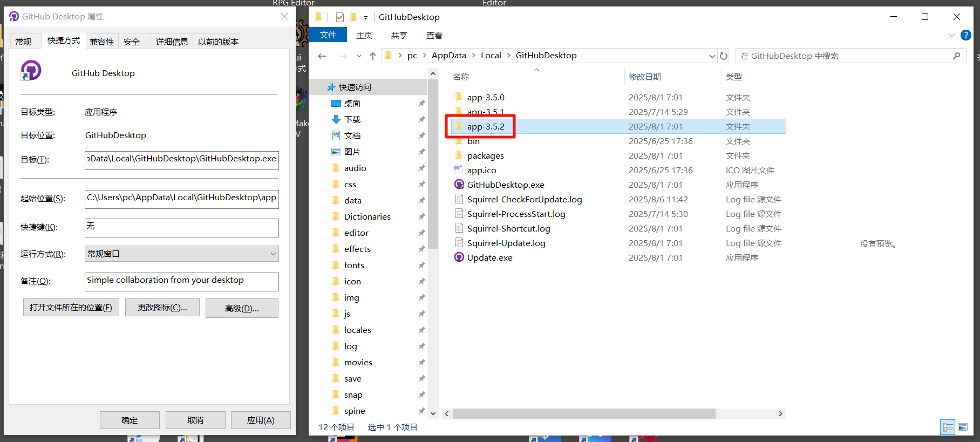Refresh the GitHubDesktop folder view
The image size is (980, 442).
coord(724,56)
